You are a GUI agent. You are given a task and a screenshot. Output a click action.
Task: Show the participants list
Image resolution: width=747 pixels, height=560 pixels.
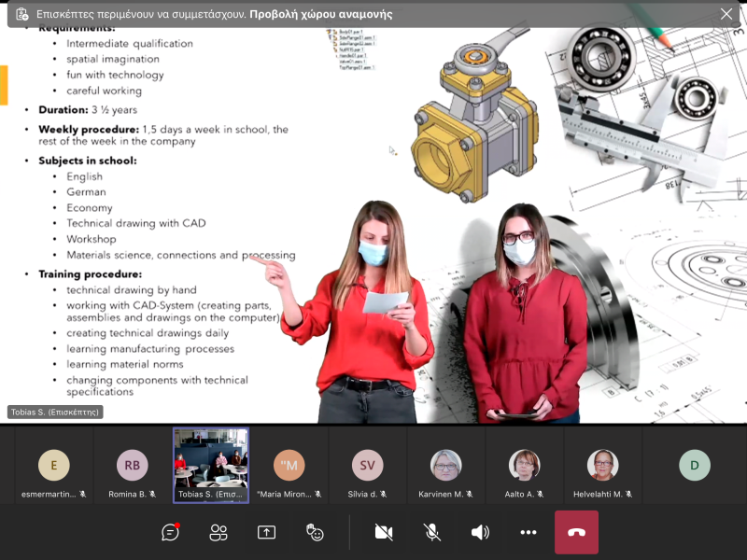(218, 532)
